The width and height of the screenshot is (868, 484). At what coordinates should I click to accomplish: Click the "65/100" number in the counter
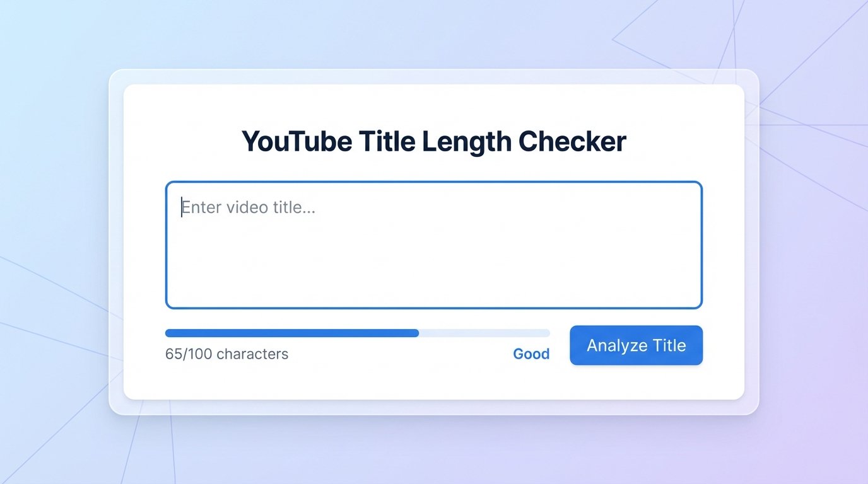pos(189,354)
